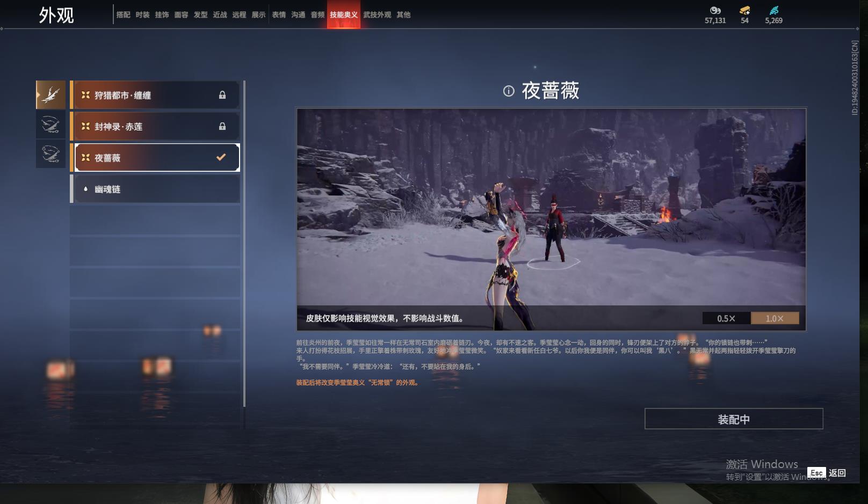868x504 pixels.
Task: Click the skill preview video
Action: (x=551, y=220)
